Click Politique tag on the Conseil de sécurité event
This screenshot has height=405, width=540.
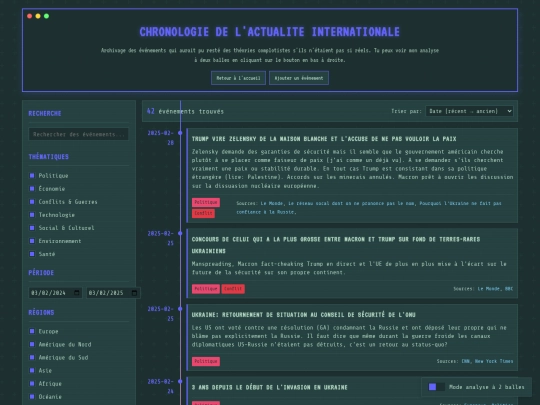206,361
